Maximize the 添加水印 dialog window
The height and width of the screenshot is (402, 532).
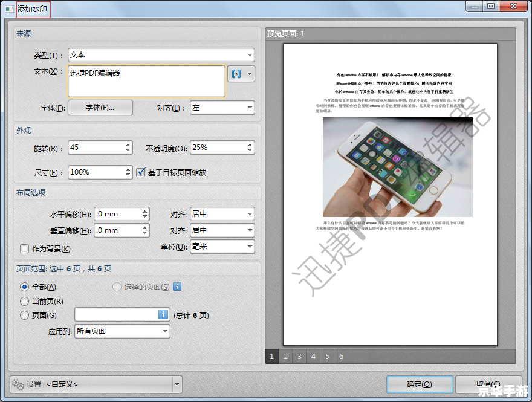coord(491,6)
